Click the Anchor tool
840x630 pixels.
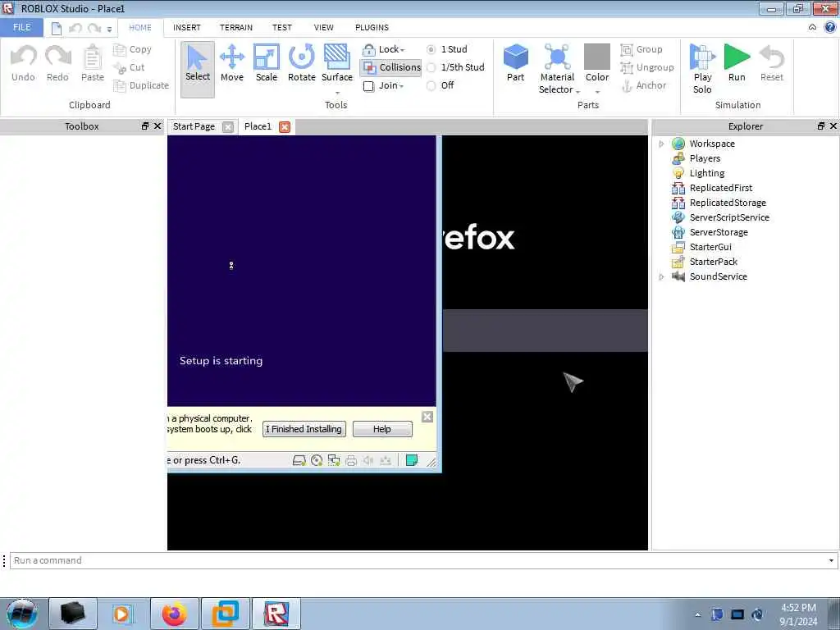tap(643, 85)
